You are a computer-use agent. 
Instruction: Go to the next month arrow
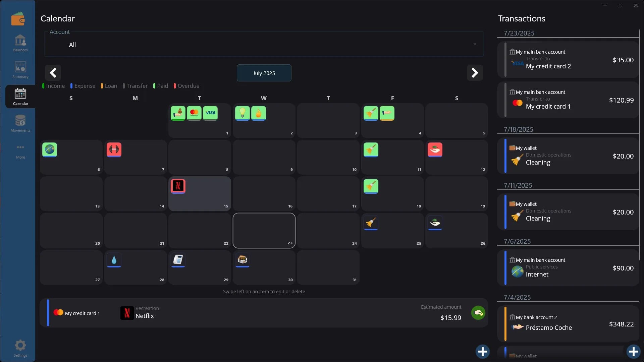click(475, 73)
